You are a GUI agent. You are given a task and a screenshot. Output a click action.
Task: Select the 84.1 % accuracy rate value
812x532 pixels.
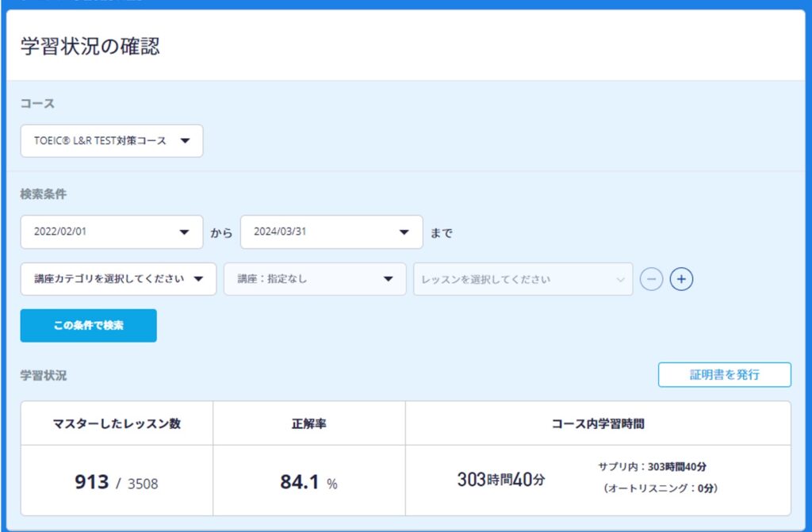coord(308,482)
